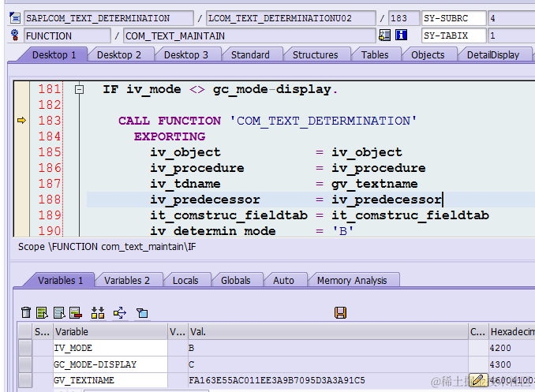
Task: Select the row selector for GV_TEXTNAME
Action: pos(25,380)
